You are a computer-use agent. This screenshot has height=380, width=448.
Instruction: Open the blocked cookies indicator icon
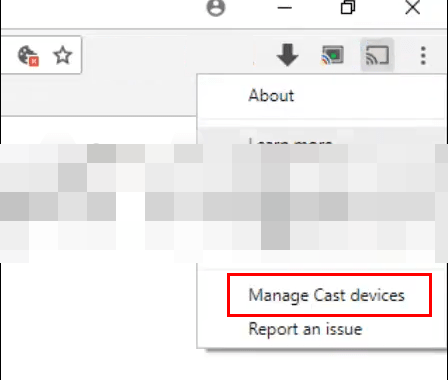[x=28, y=56]
